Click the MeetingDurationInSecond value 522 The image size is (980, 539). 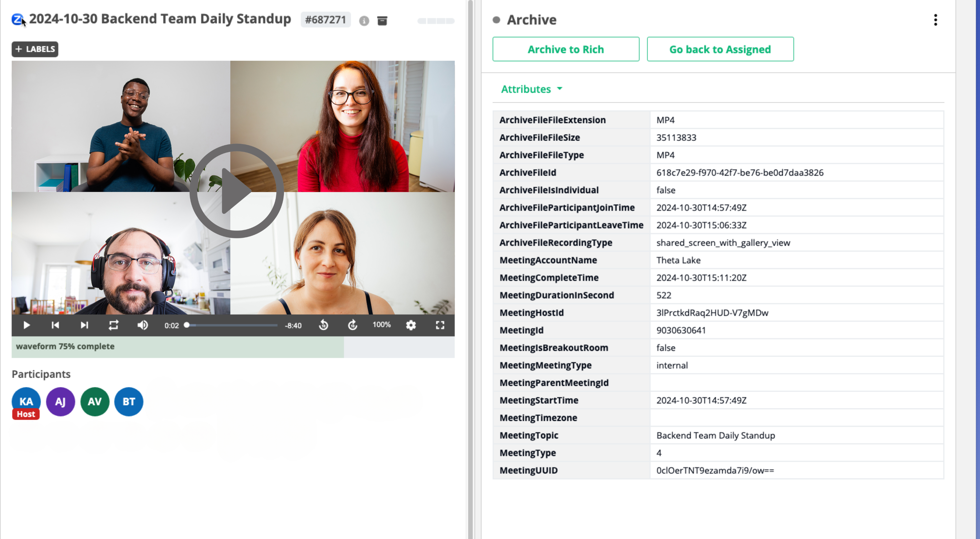coord(664,295)
